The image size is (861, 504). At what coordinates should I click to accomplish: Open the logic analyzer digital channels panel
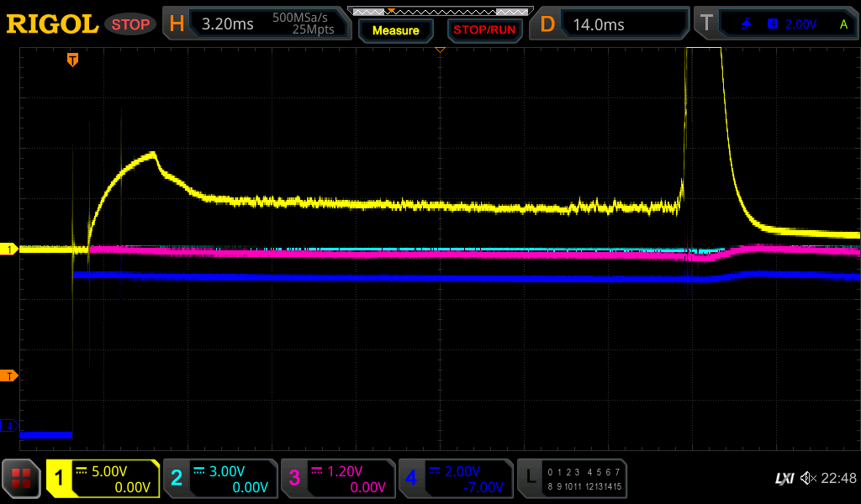[x=572, y=478]
